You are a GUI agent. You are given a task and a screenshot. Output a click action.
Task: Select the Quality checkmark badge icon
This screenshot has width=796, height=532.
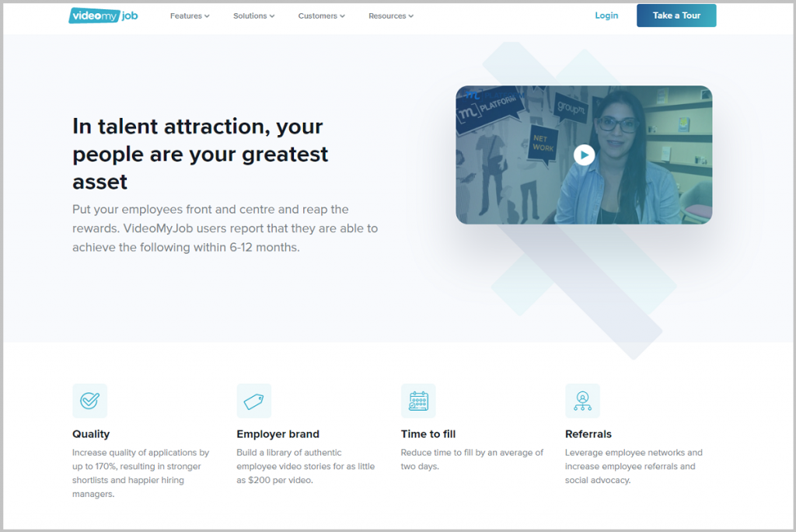(x=89, y=401)
